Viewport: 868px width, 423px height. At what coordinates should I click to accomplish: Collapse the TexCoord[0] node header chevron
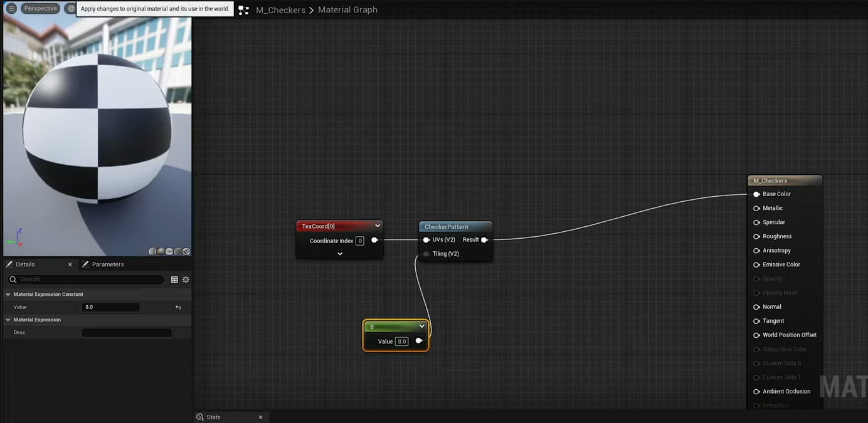(378, 226)
